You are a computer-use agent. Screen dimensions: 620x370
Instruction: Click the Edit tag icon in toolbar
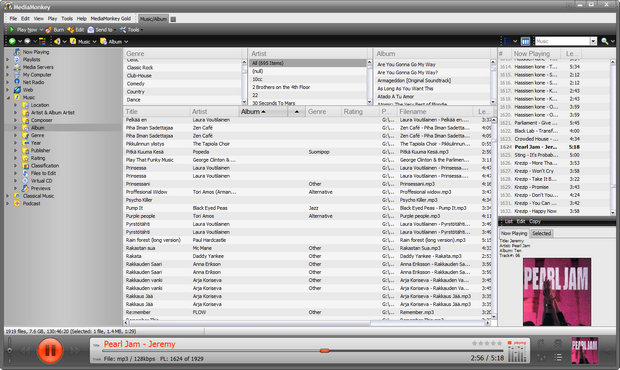[x=71, y=30]
